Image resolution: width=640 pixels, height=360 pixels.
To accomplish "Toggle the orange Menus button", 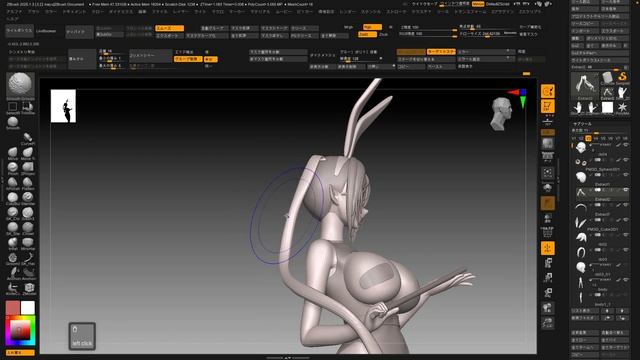I will 478,4.
